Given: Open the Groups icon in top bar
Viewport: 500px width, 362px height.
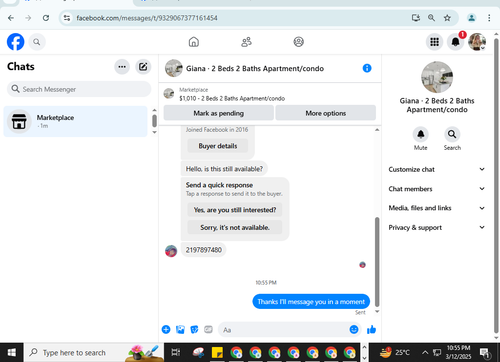Looking at the screenshot, I should coord(298,42).
